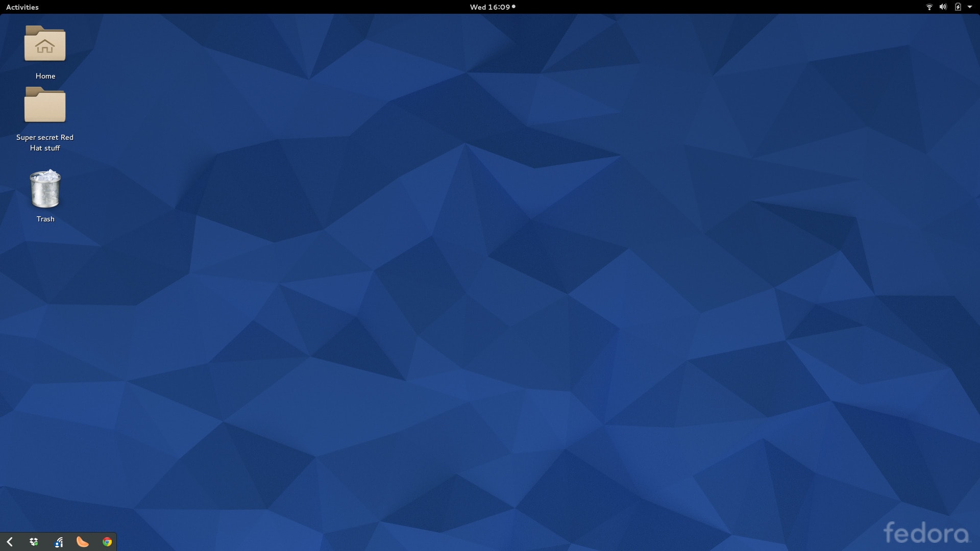
Task: Click the speaker icon to adjust volume
Action: tap(943, 7)
